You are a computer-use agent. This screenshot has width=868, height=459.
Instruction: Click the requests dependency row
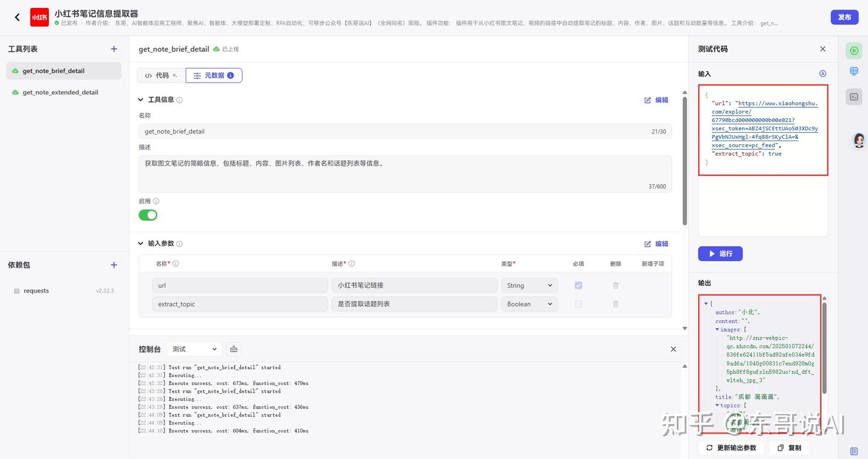(x=63, y=291)
